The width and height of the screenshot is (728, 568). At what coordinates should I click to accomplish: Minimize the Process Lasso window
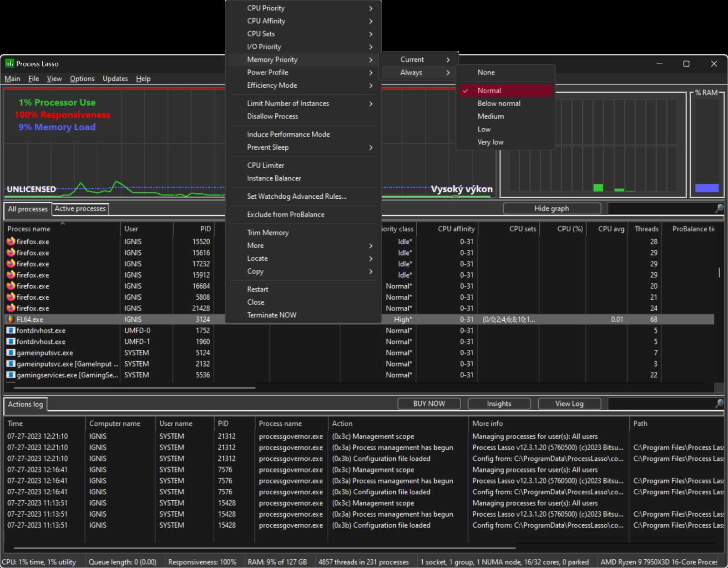659,64
